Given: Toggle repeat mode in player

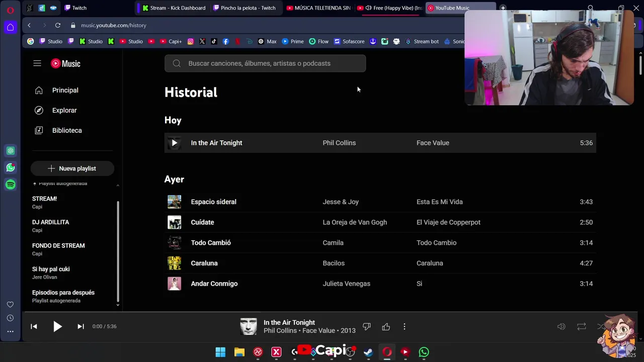Looking at the screenshot, I should [582, 326].
